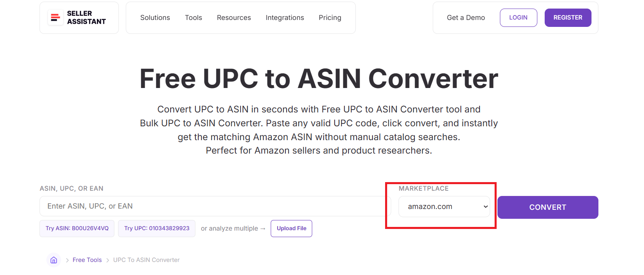Open the Integrations menu
Image resolution: width=644 pixels, height=275 pixels.
click(285, 18)
